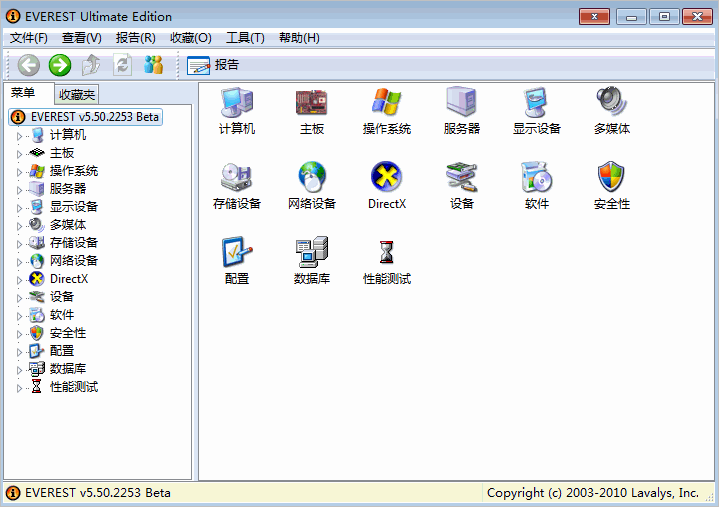Screen dimensions: 719x507
Task: Select 软件 in the left tree
Action: pos(62,315)
